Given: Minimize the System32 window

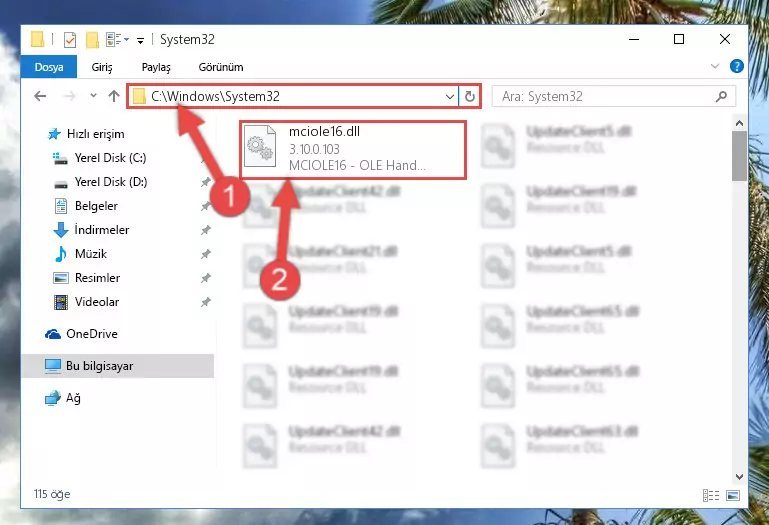Looking at the screenshot, I should (634, 39).
